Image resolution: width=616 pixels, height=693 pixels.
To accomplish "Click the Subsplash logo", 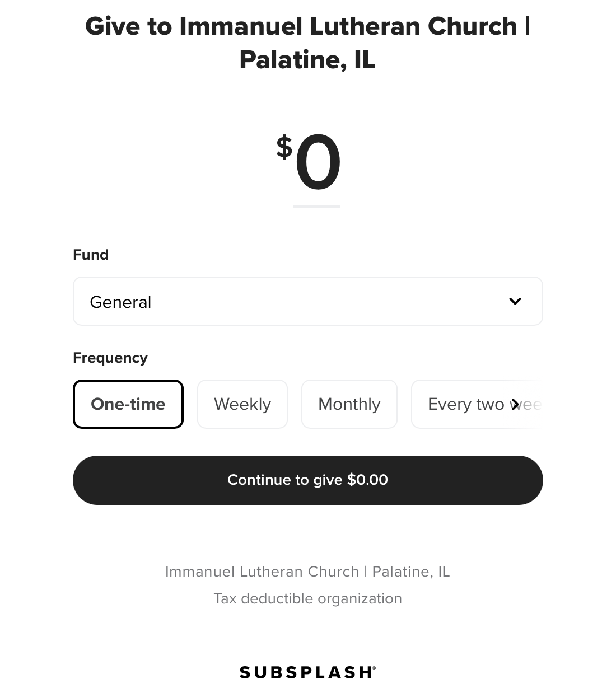I will pos(307,672).
